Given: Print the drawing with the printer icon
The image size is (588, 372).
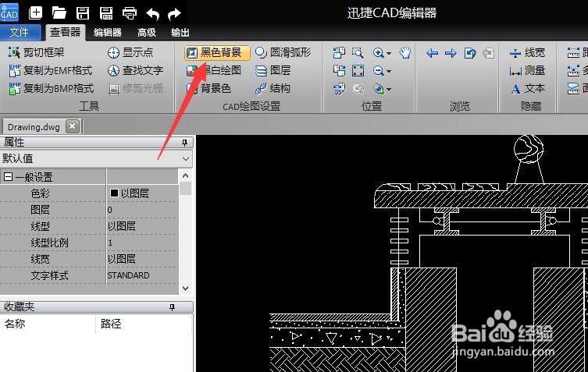Looking at the screenshot, I should [x=130, y=13].
